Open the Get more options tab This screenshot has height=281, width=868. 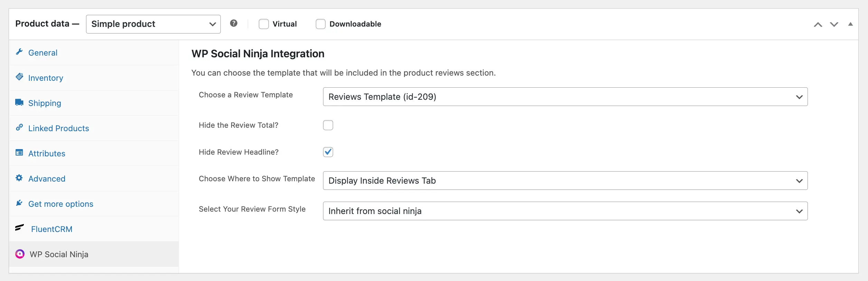[x=60, y=204]
